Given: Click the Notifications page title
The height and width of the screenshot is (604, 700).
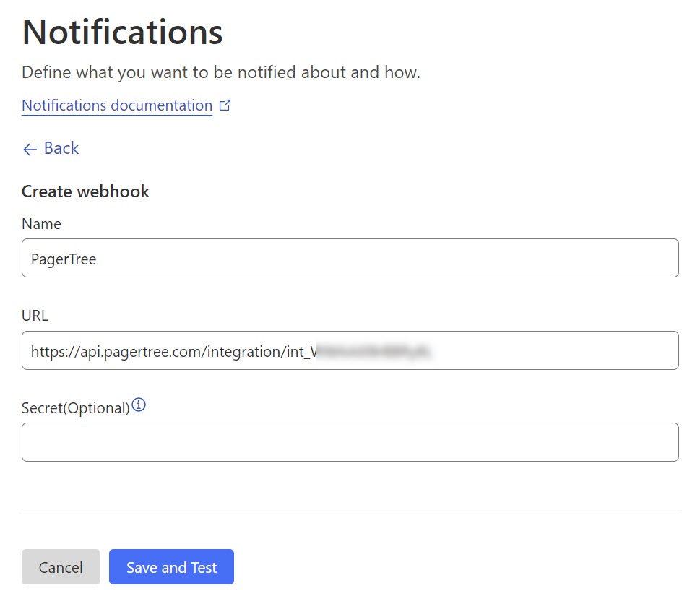Looking at the screenshot, I should click(122, 33).
